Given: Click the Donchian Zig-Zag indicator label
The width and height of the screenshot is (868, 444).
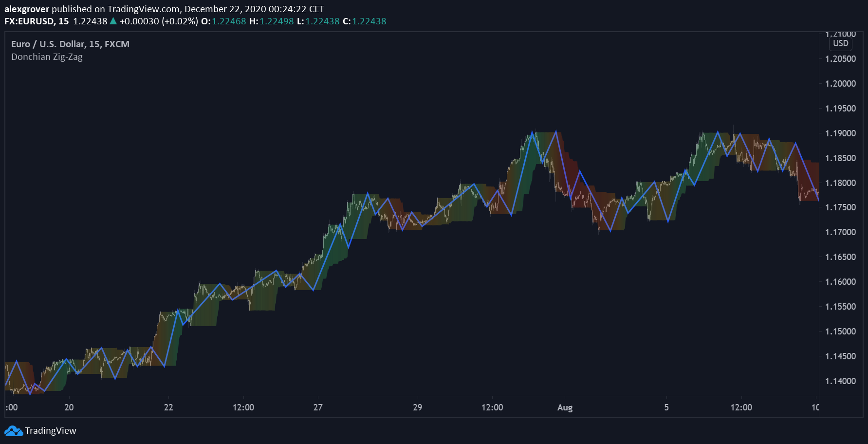Looking at the screenshot, I should click(x=47, y=57).
